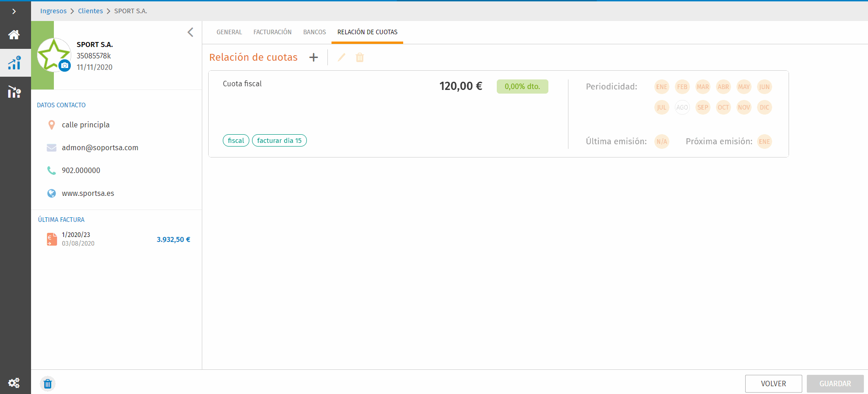The height and width of the screenshot is (394, 868).
Task: Click the 0,00% dto. green badge
Action: (x=522, y=86)
